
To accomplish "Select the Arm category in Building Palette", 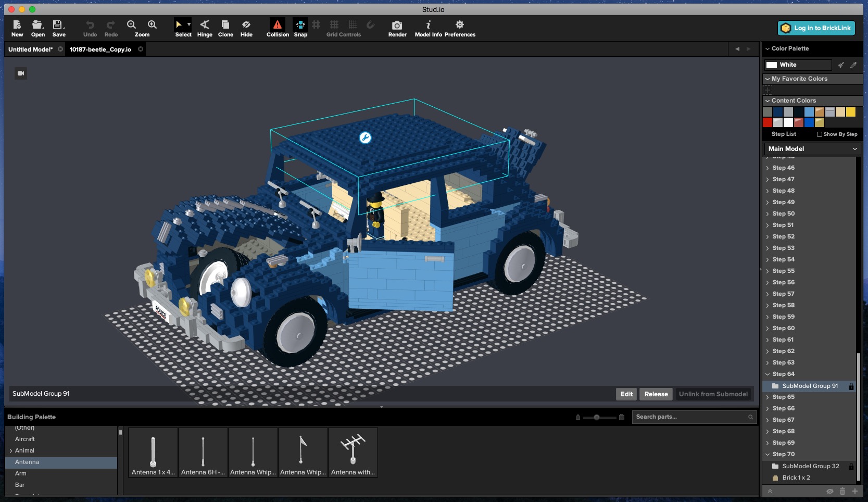I will click(x=21, y=473).
